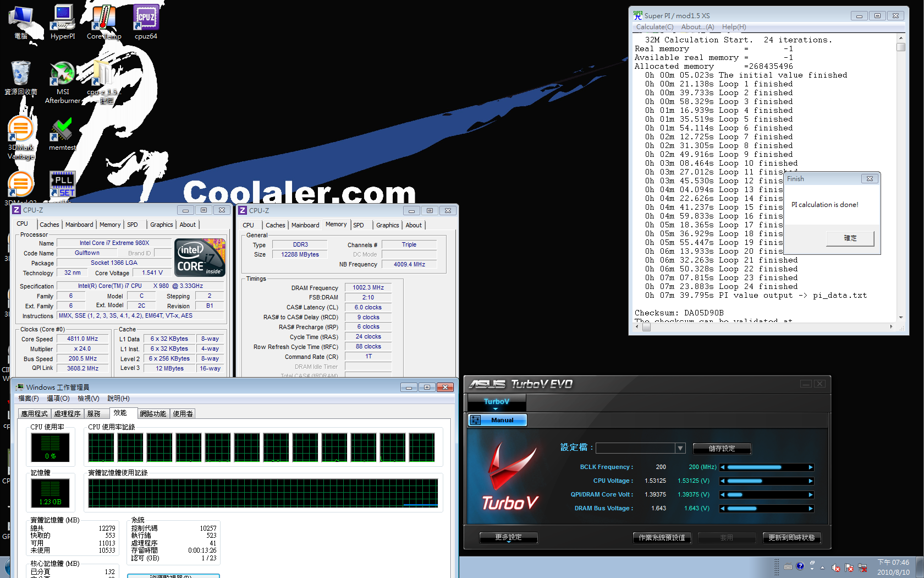Open About...(A) menu in Super PI
The width and height of the screenshot is (924, 578).
click(x=697, y=27)
